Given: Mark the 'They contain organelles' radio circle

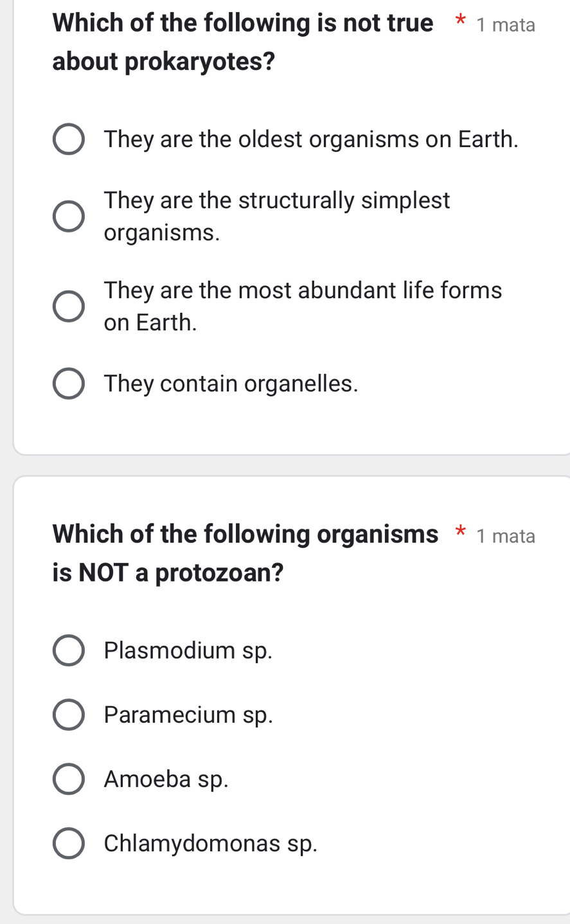Looking at the screenshot, I should (68, 384).
